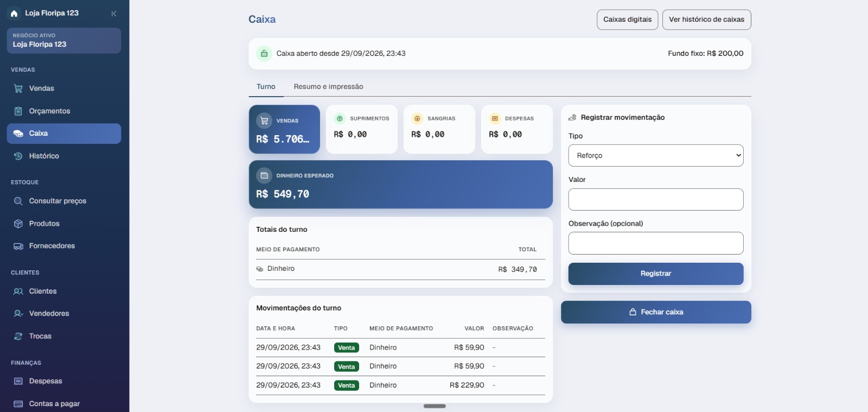
Task: Click the R$ 229,90 value in movimentações
Action: (x=467, y=385)
